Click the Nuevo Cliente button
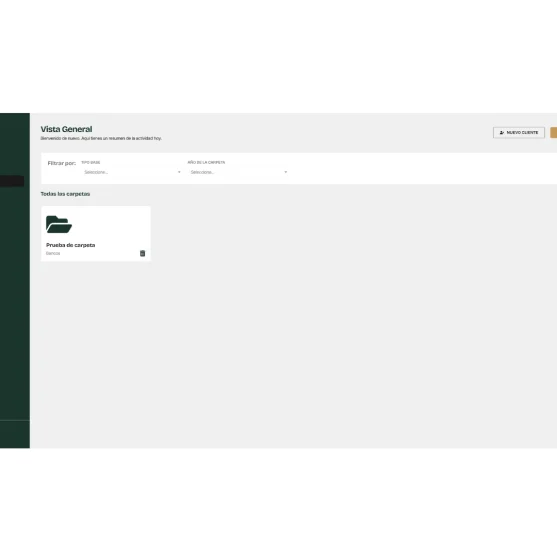This screenshot has width=557, height=557. pos(519,133)
